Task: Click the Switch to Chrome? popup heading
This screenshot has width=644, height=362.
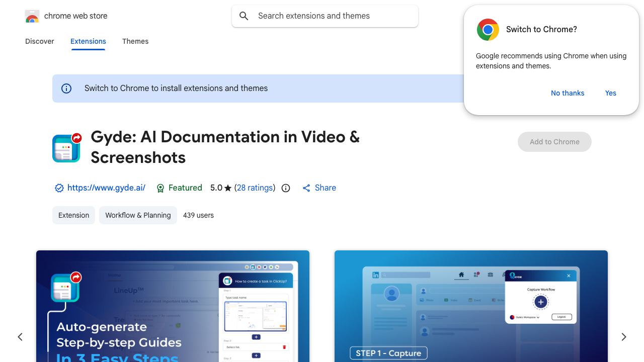Action: (x=541, y=29)
